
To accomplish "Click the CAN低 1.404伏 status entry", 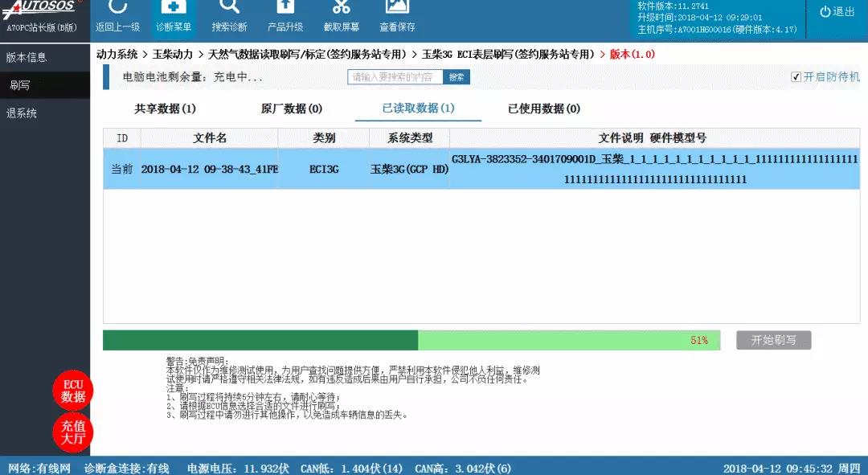I will pos(351,469).
